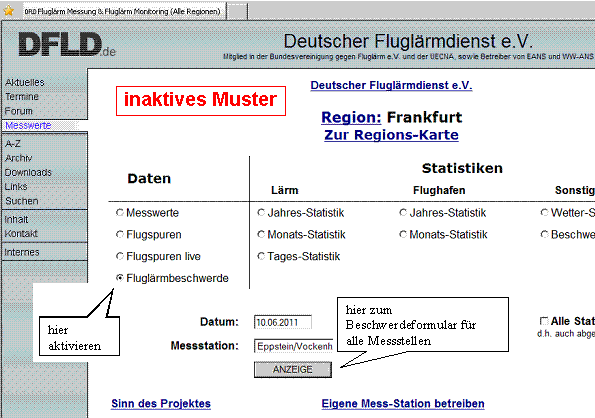
Task: Open the Sinn des Projektes link
Action: 161,404
